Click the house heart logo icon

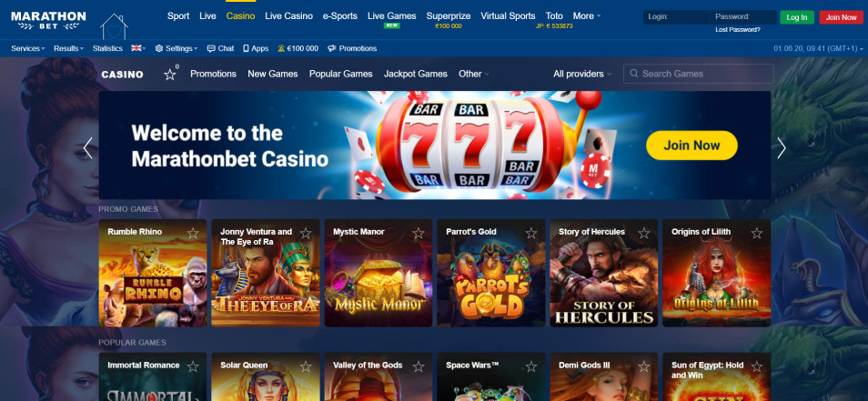[114, 26]
